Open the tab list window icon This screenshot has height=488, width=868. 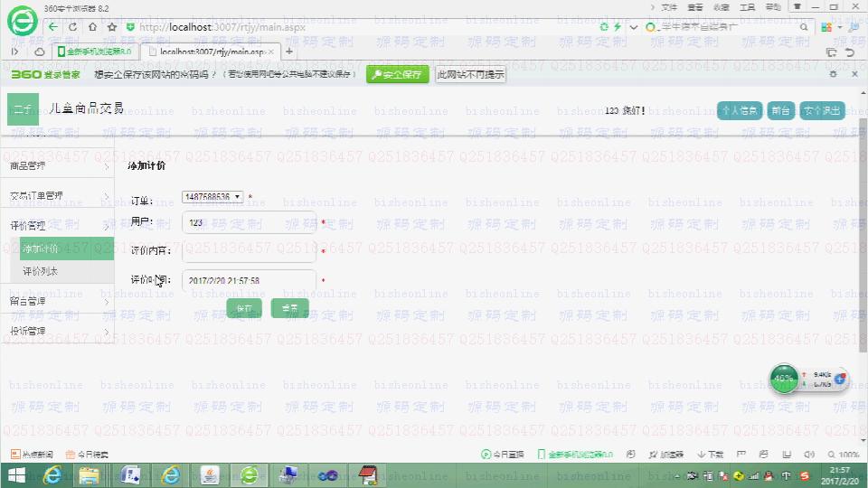point(831,52)
